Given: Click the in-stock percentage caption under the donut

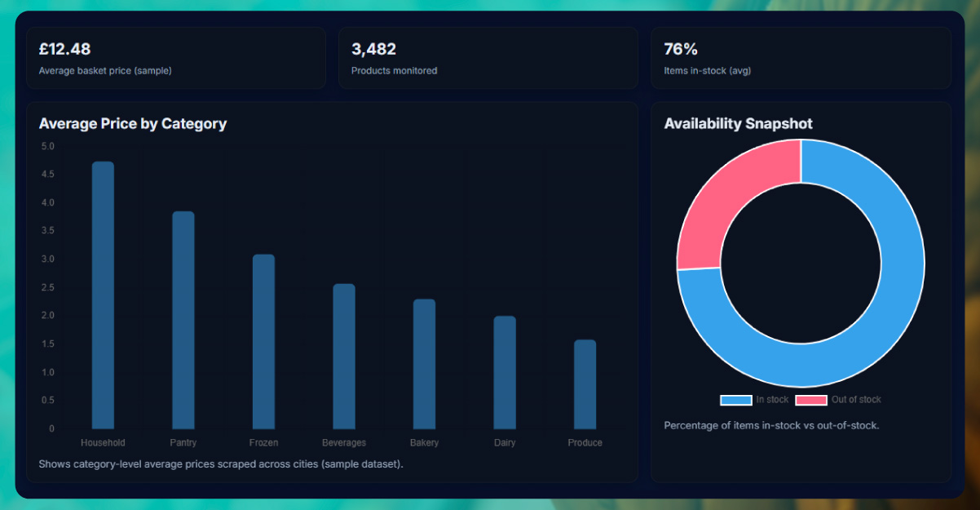Looking at the screenshot, I should 771,425.
